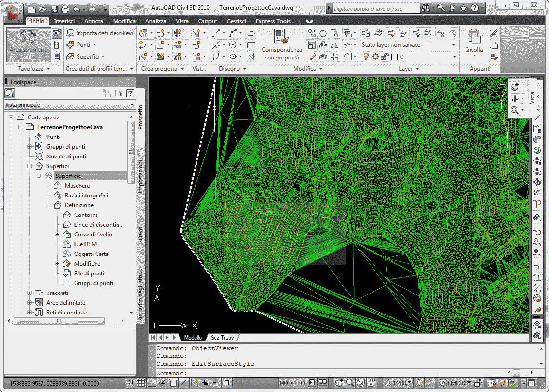The image size is (549, 392).
Task: Switch to the Impostazioni toolspace tab
Action: click(x=140, y=176)
